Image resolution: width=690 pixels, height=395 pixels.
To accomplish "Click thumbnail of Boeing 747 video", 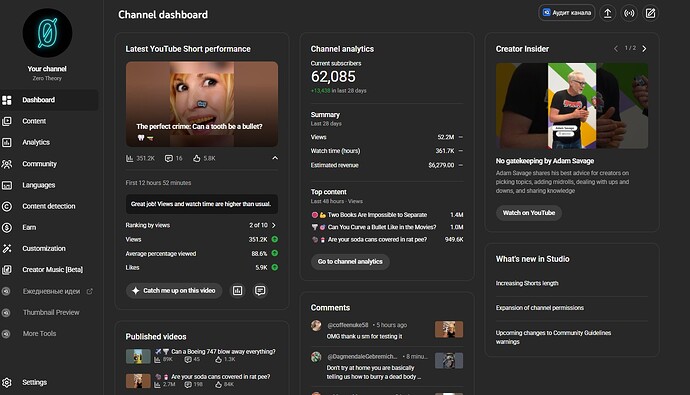I will point(138,356).
